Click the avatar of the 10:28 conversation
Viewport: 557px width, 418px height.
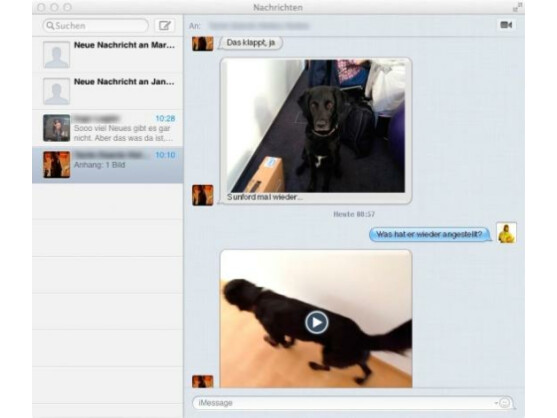pyautogui.click(x=56, y=128)
